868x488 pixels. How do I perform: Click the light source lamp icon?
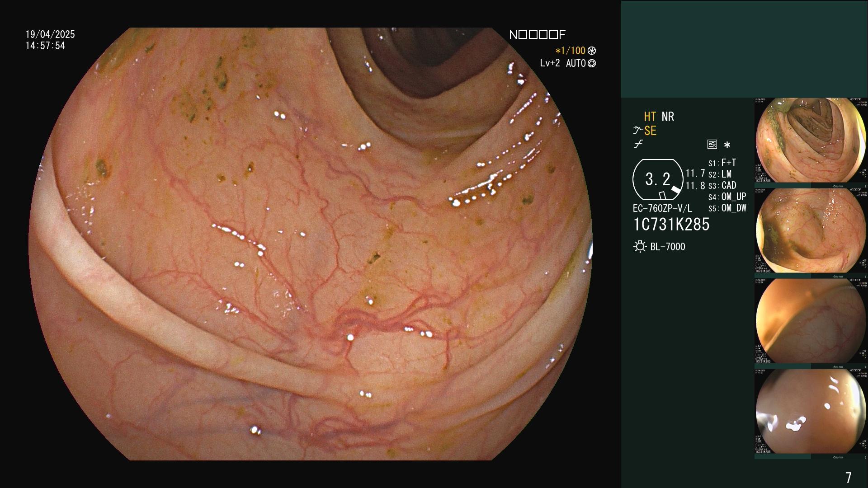[640, 247]
